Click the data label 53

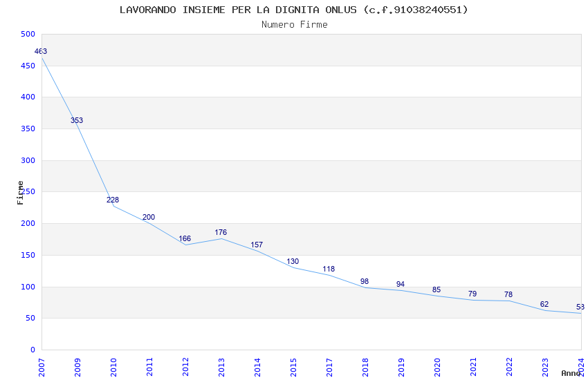(x=580, y=307)
